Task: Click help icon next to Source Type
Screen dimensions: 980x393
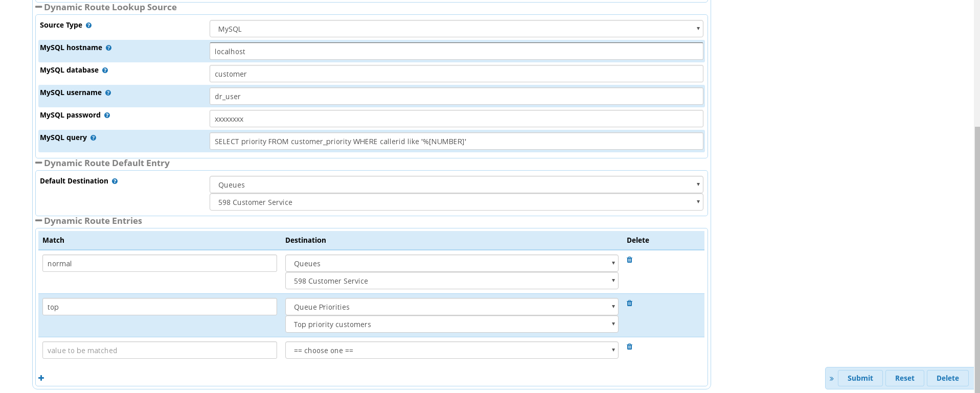Action: (x=88, y=26)
